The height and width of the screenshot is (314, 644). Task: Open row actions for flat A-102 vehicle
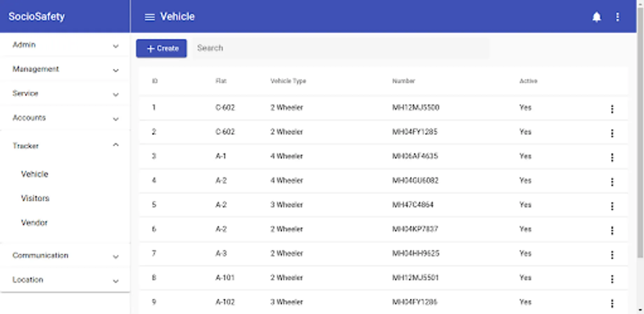(x=612, y=303)
